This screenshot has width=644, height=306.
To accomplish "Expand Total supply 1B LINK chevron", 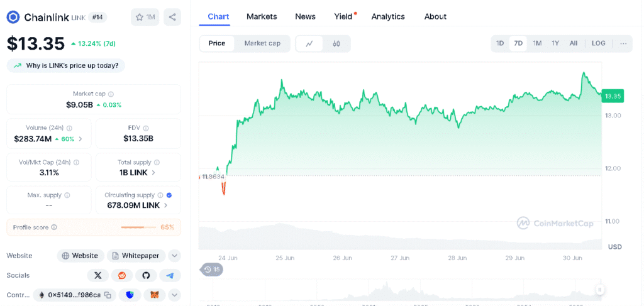I will (x=153, y=173).
